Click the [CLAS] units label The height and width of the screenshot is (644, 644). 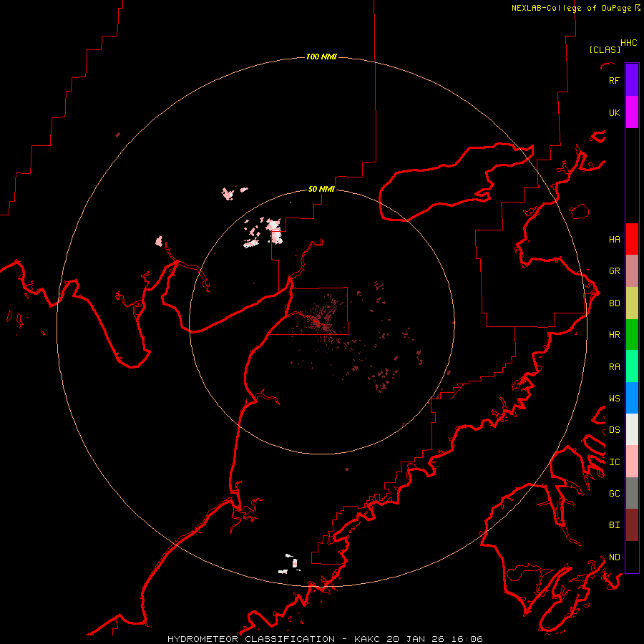click(605, 49)
